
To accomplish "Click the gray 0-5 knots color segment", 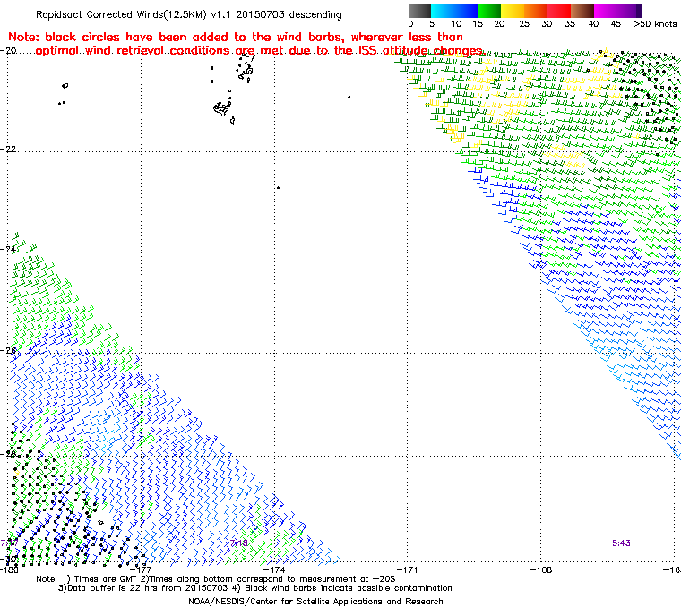I will 419,11.
